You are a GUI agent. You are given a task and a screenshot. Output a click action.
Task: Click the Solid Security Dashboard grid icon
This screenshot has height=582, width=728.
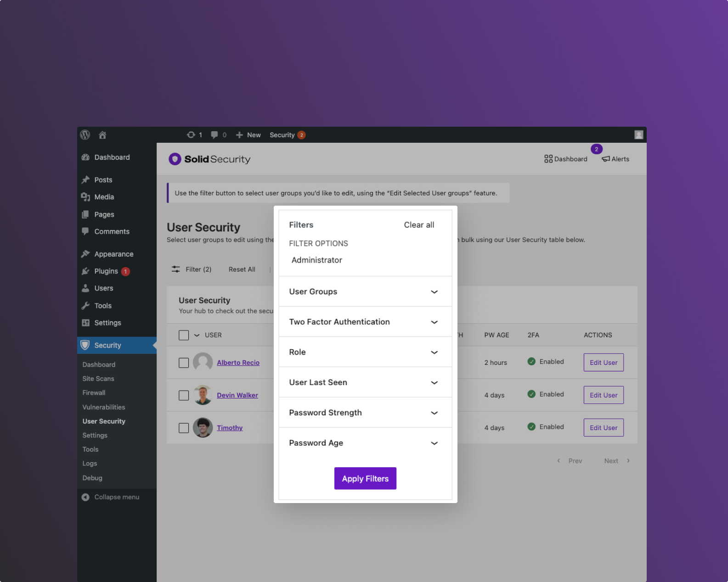coord(548,159)
